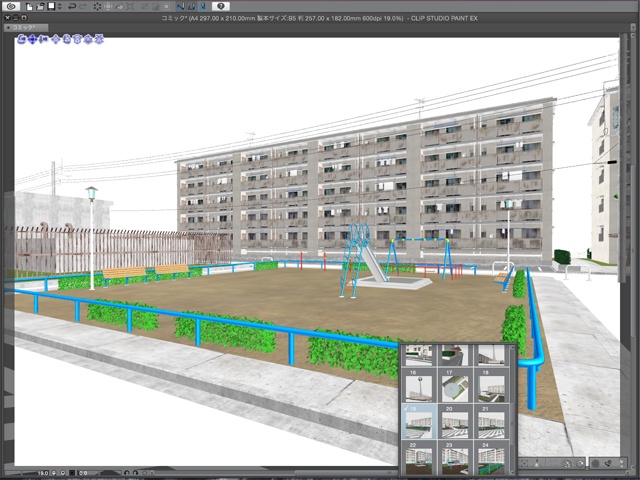The height and width of the screenshot is (480, 640).
Task: Click the object list launcher icon
Action: (609, 463)
